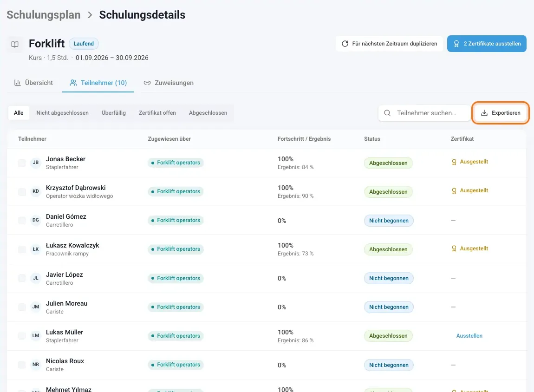Click the DG avatar for Daniel Gómez

pos(36,220)
